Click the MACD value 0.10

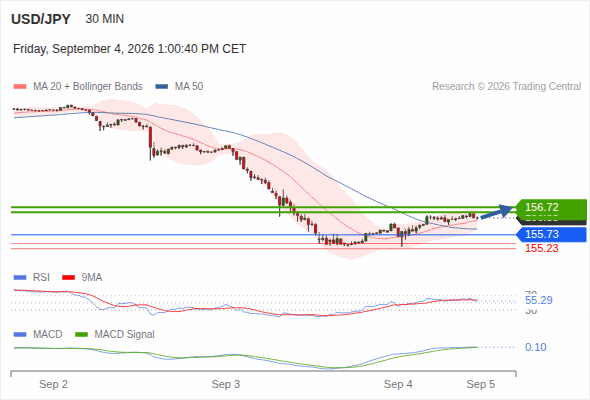tap(535, 347)
